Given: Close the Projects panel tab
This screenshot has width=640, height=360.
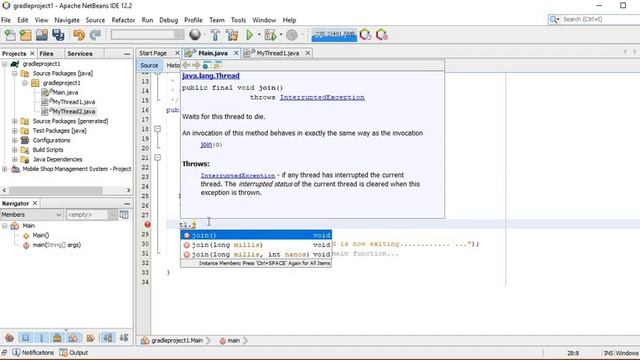Looking at the screenshot, I should pos(32,53).
